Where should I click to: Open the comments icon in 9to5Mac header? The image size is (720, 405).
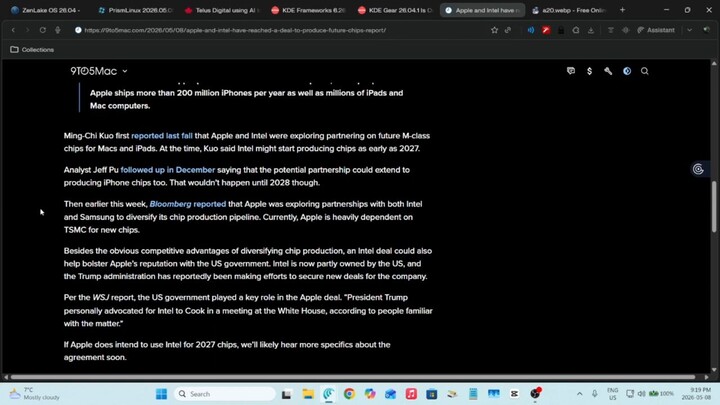(571, 71)
